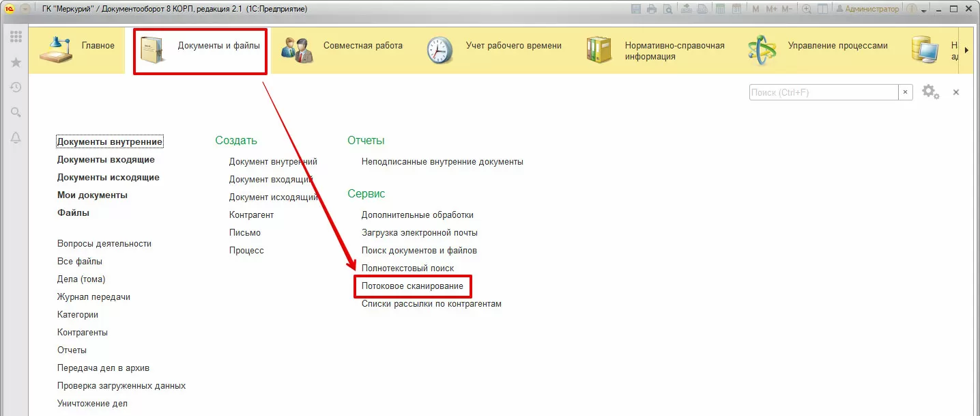Open Все файлы
The height and width of the screenshot is (416, 980).
tap(80, 262)
